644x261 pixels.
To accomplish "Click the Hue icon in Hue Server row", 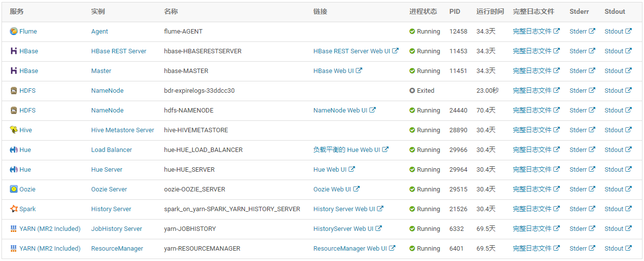I will [x=14, y=169].
